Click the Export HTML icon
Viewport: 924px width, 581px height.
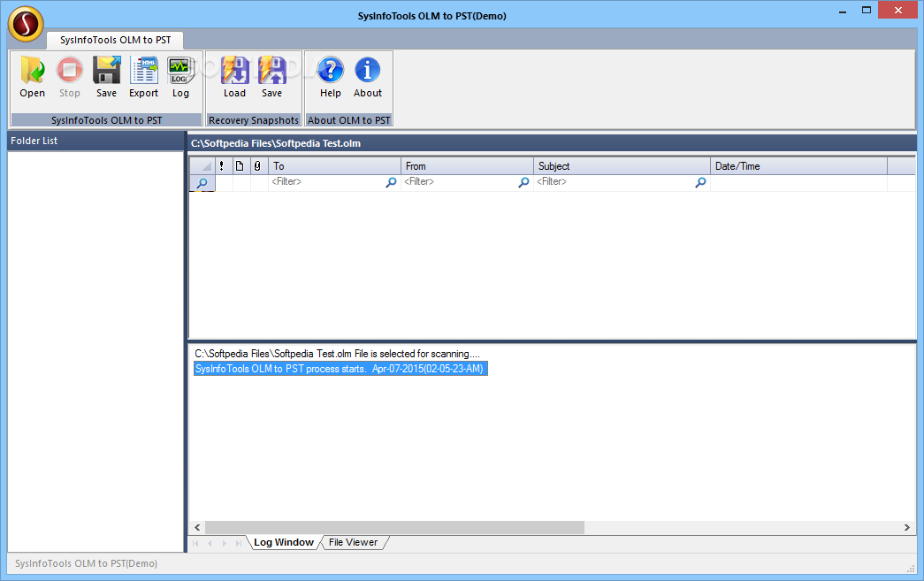point(144,70)
